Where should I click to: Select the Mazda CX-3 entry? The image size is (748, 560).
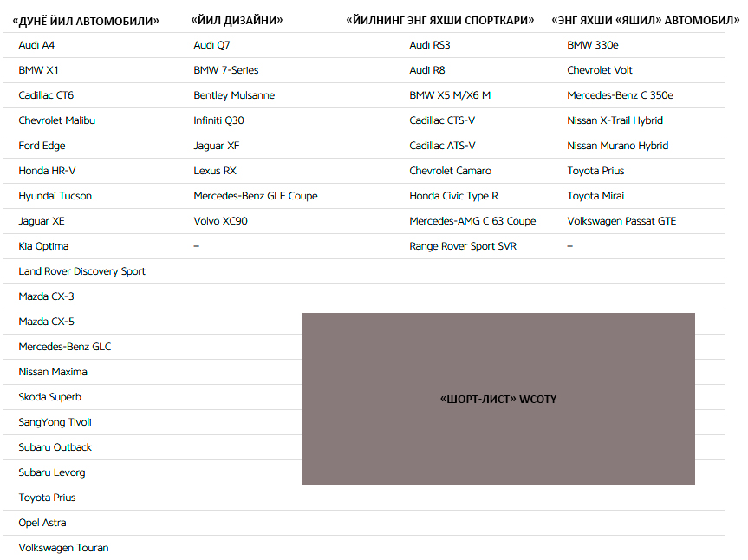tap(46, 296)
